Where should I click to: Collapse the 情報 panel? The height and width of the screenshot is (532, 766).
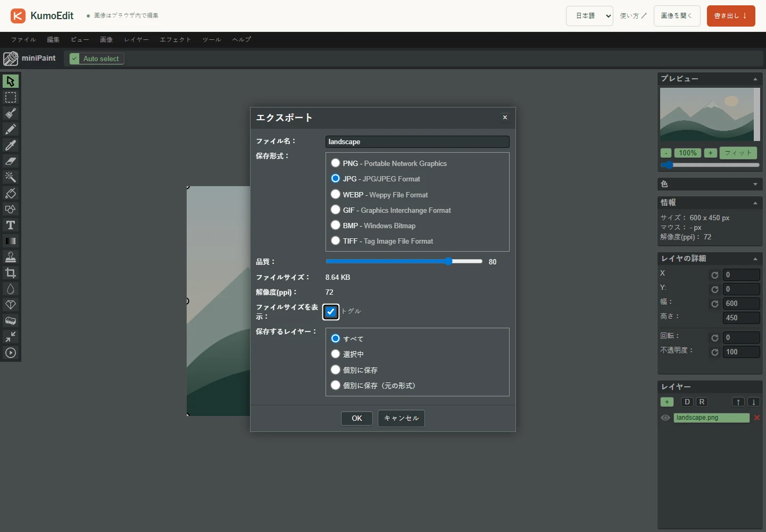tap(755, 203)
